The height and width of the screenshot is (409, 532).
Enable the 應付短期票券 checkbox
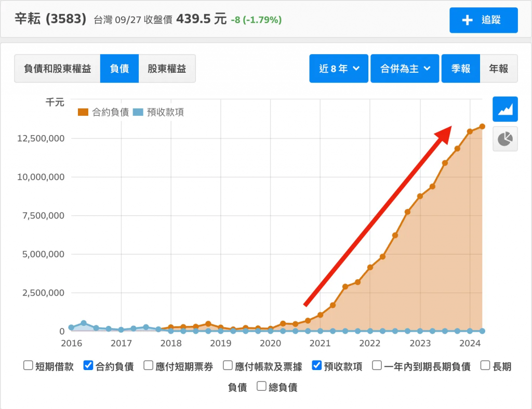(x=149, y=366)
